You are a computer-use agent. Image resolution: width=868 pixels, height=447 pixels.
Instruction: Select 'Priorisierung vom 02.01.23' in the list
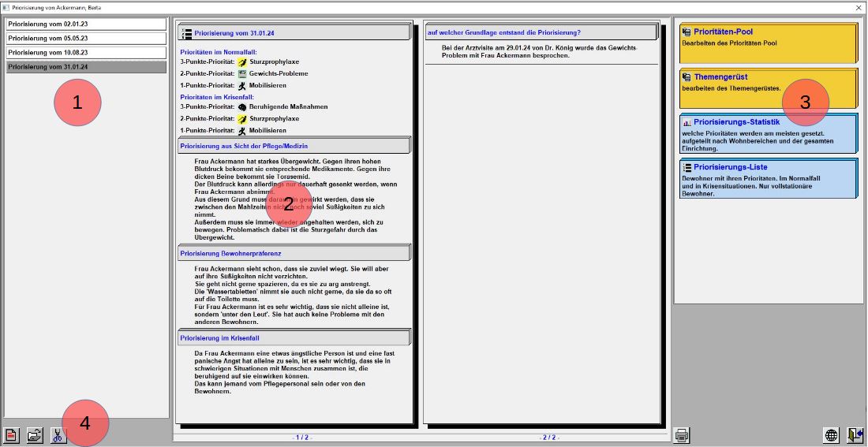pyautogui.click(x=86, y=24)
